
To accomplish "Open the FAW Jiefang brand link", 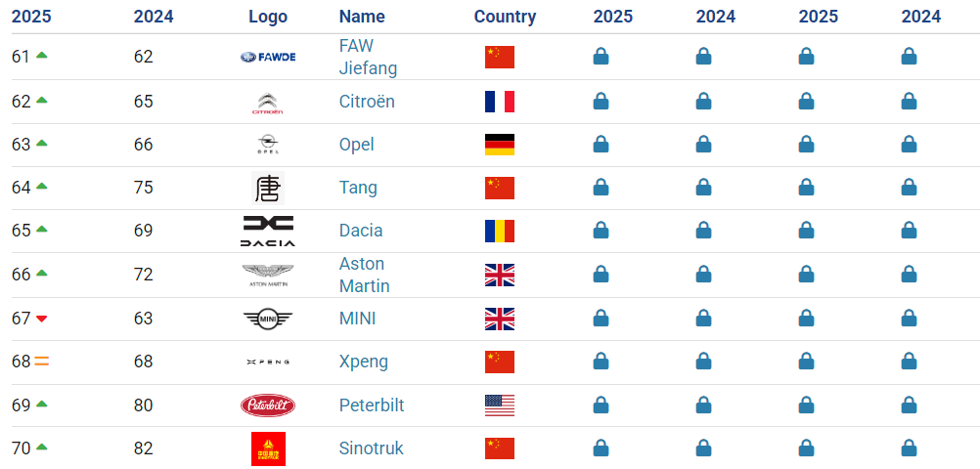I will click(x=368, y=57).
